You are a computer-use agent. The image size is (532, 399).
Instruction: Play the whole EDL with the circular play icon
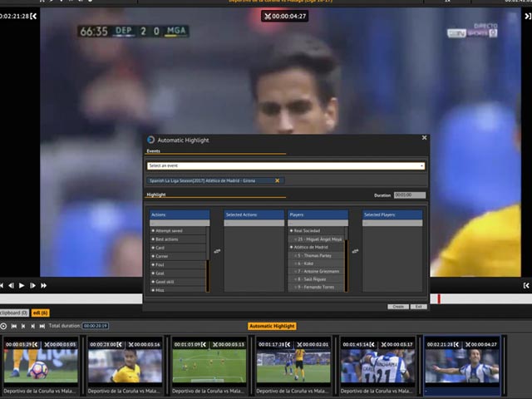tap(3, 326)
